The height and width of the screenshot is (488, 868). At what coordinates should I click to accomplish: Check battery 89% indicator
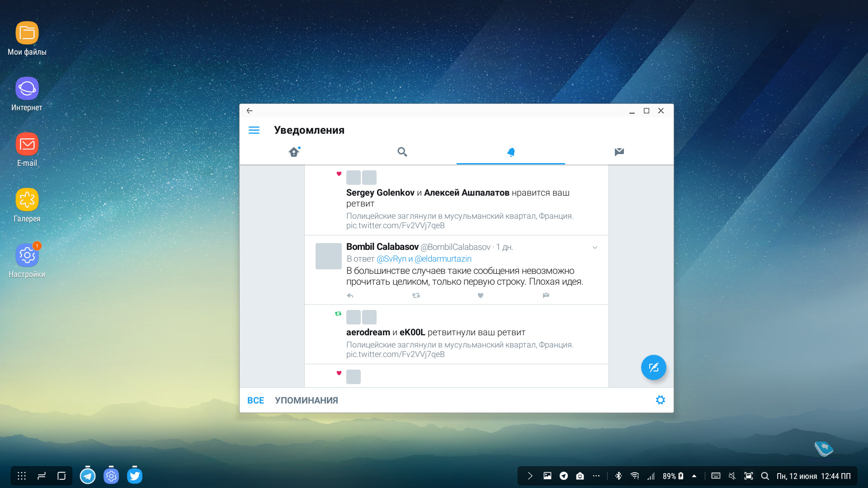pyautogui.click(x=673, y=476)
